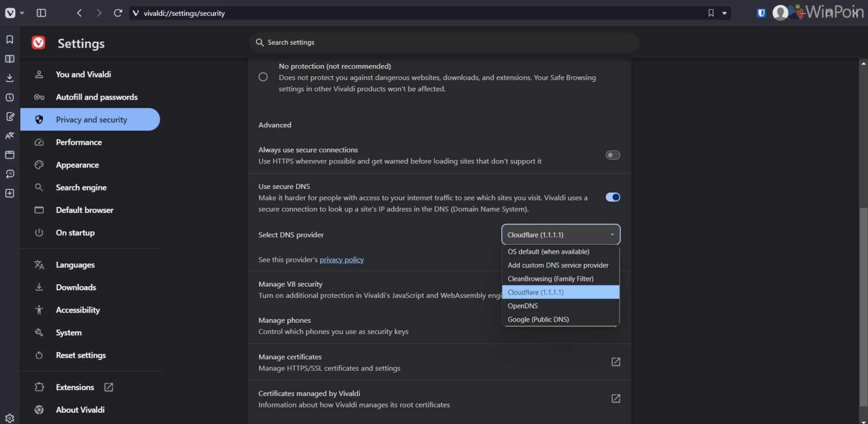Open System settings
Screen dimensions: 868x424
90,333
